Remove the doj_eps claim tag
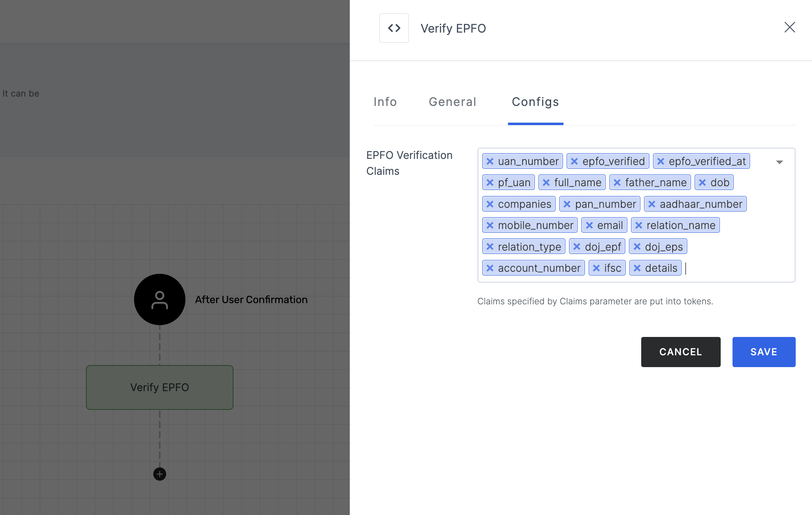812x515 pixels. click(637, 246)
